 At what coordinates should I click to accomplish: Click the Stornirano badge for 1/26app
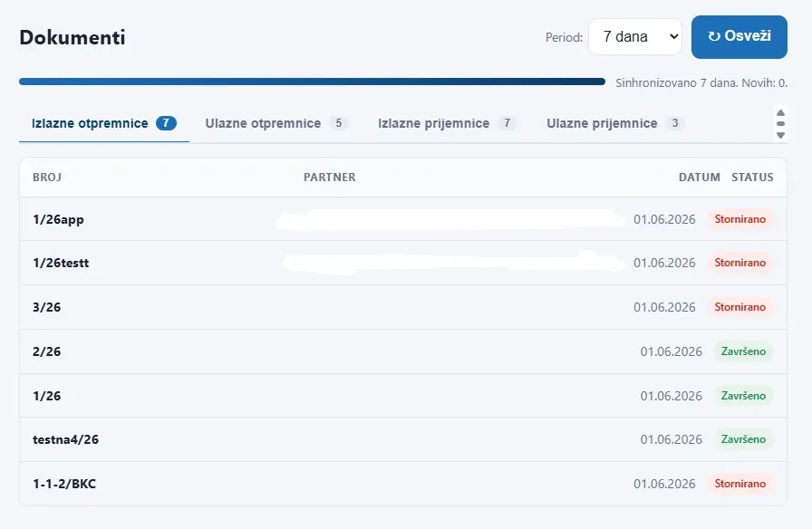[x=740, y=219]
